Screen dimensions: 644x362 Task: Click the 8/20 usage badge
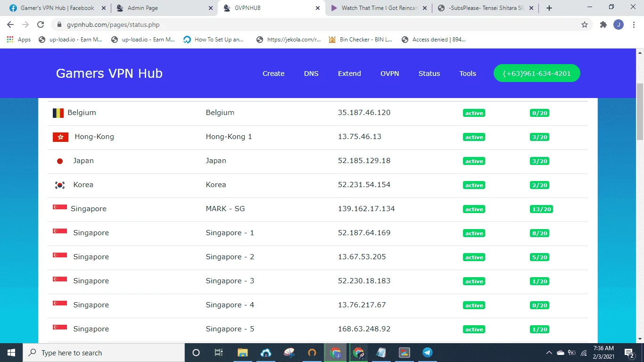tap(539, 233)
